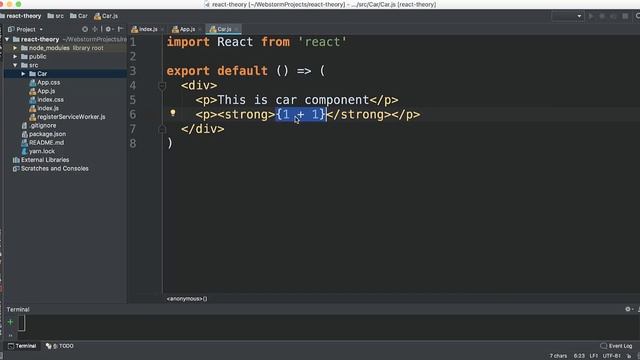Click the LF line separator status entry
Image resolution: width=640 pixels, height=360 pixels.
[x=594, y=356]
